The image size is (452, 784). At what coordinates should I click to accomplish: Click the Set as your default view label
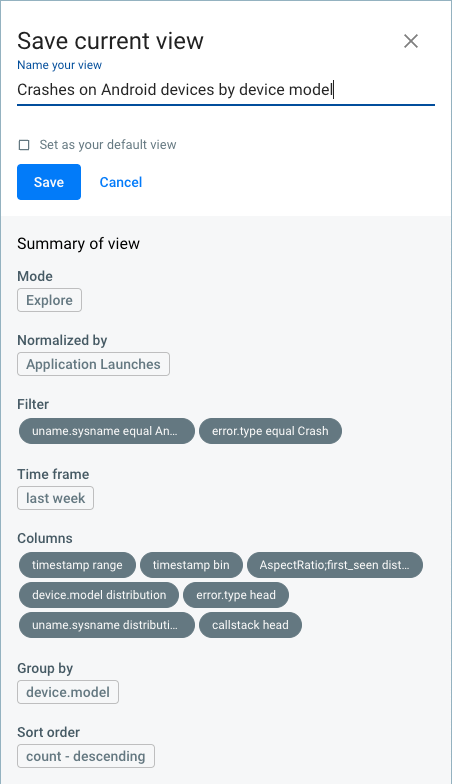pos(108,145)
